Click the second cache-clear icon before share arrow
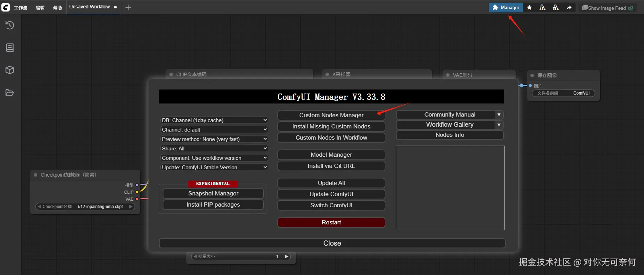The height and width of the screenshot is (275, 644). [556, 7]
